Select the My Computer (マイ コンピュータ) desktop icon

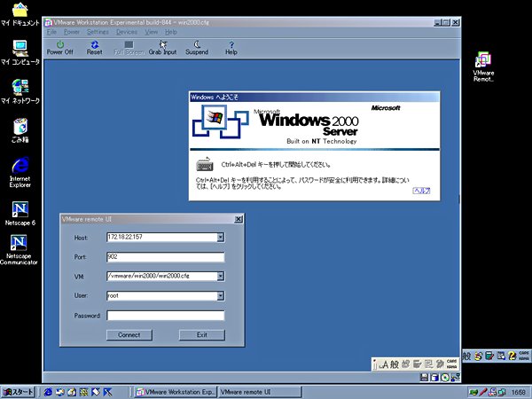tap(20, 52)
